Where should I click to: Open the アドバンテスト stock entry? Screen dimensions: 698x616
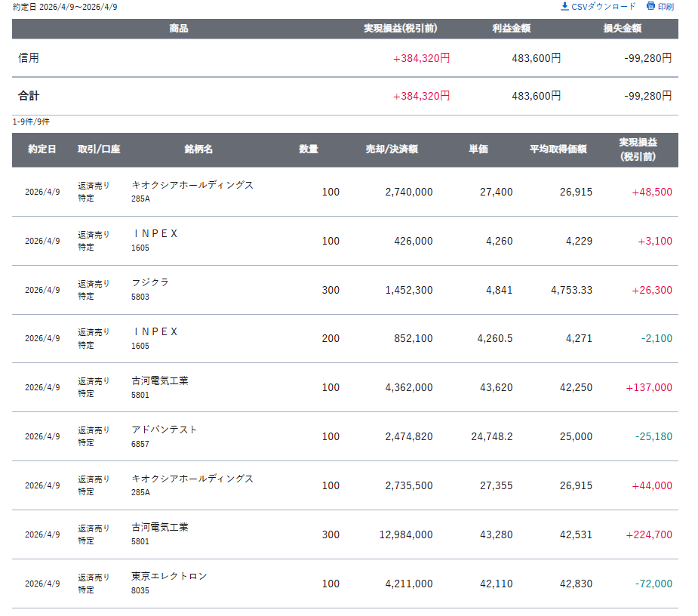point(165,430)
